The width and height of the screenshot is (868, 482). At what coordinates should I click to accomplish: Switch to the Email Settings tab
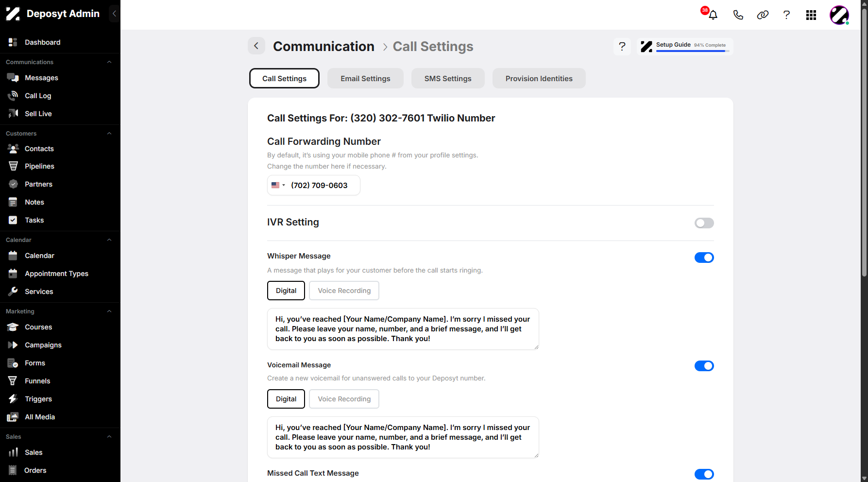365,78
